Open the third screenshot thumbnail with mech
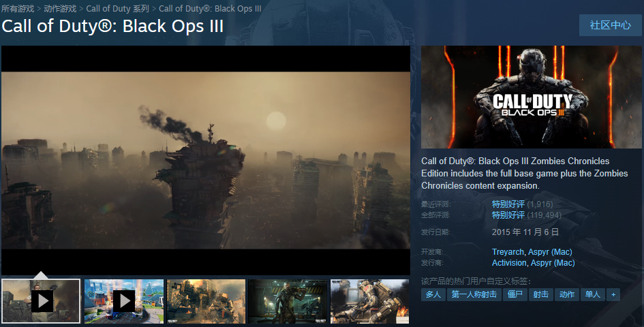 (206, 301)
